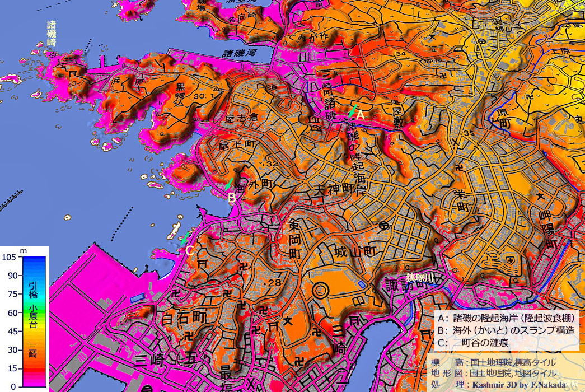585x392 pixels.
Task: Click legend entry A 諸磯の隆起海岸
Action: (x=507, y=317)
